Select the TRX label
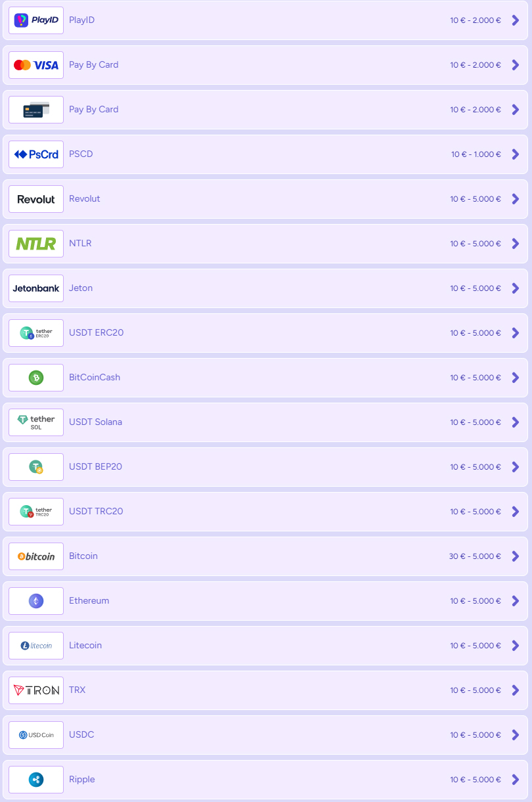Screen dimensions: 532x802 coord(78,690)
